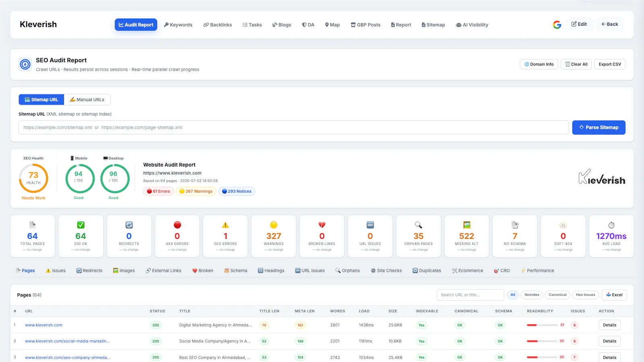Viewport: 644px width, 362px height.
Task: Export pages with the Excel button
Action: (x=614, y=295)
